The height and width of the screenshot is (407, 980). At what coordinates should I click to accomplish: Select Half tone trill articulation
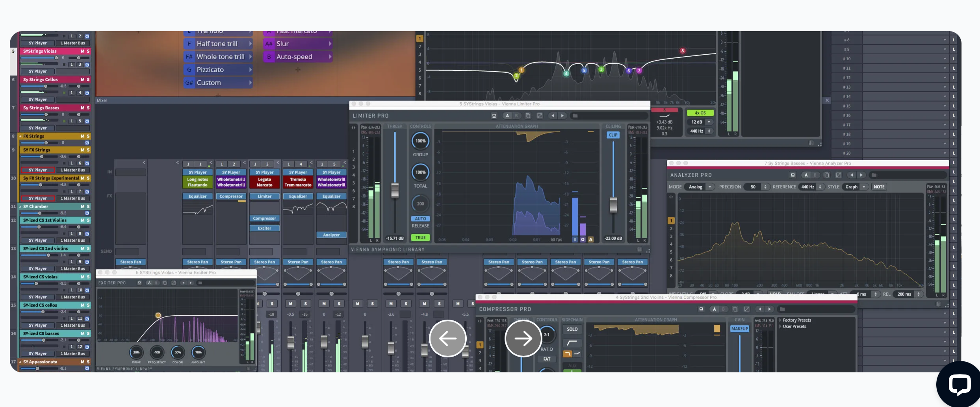(x=218, y=44)
